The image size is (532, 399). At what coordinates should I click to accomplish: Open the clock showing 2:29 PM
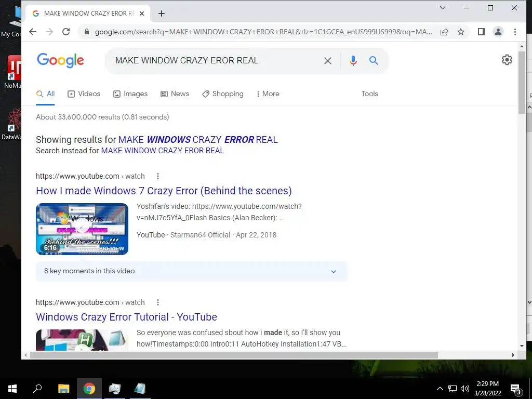pyautogui.click(x=487, y=389)
